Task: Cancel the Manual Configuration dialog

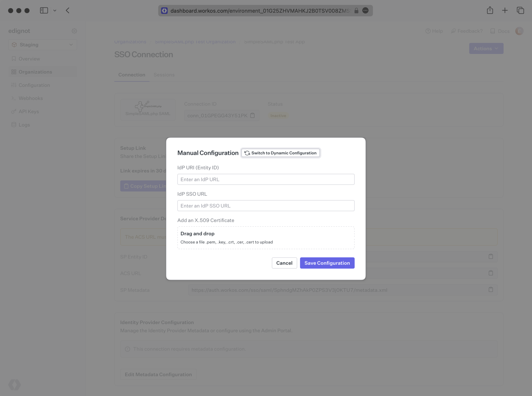Action: (x=284, y=263)
